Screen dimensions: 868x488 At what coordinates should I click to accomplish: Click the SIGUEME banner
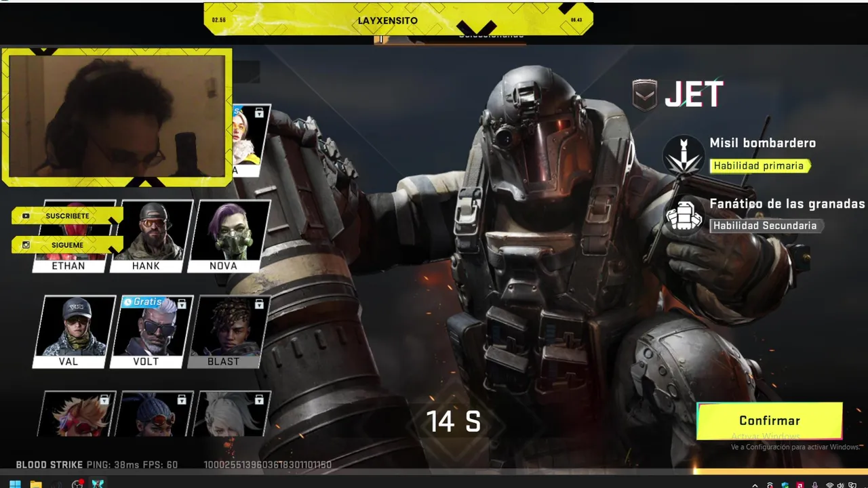point(67,245)
